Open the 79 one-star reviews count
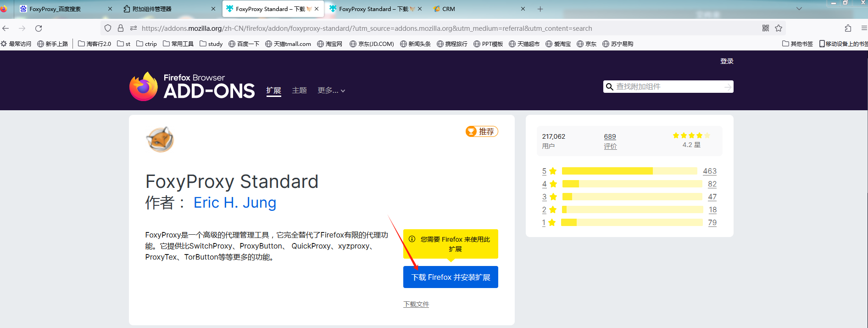868x328 pixels. 712,222
